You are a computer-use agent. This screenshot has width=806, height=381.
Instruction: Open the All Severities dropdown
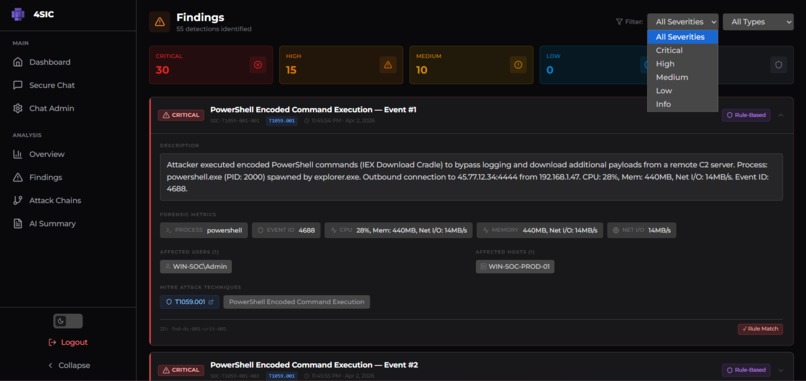click(x=682, y=22)
